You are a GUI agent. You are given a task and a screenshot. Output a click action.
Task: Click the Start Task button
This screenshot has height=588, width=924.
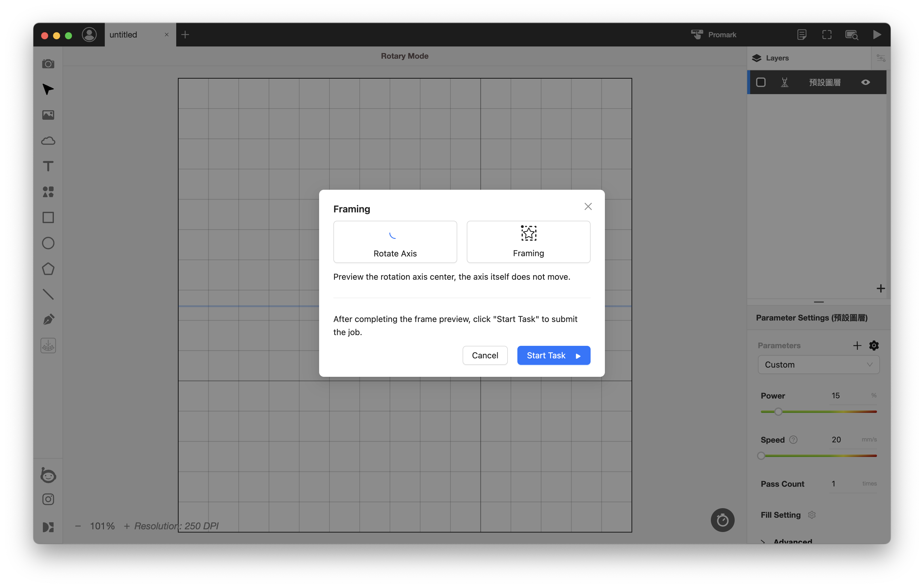554,355
